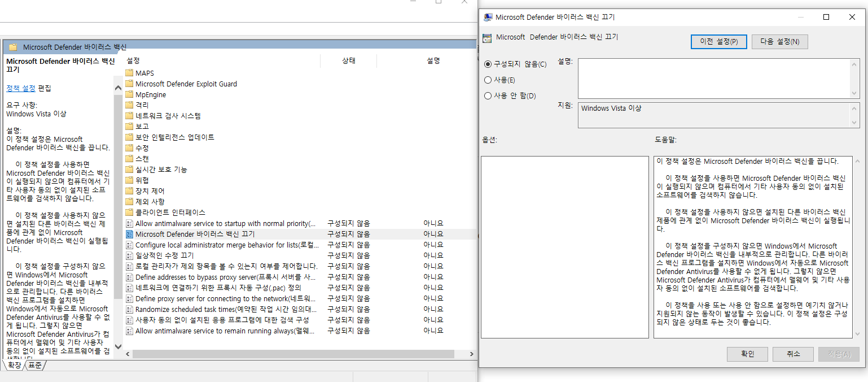Screen dimensions: 868x382
Task: Click the folder icon in Microsoft Defender 바이러스 백신 header
Action: click(13, 47)
